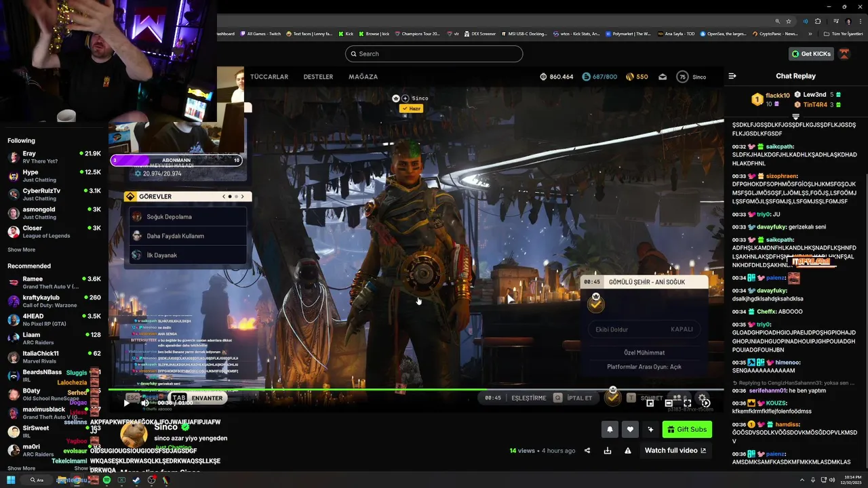Open the All Games - Twitch bookmark
Image resolution: width=868 pixels, height=488 pixels.
(x=260, y=33)
